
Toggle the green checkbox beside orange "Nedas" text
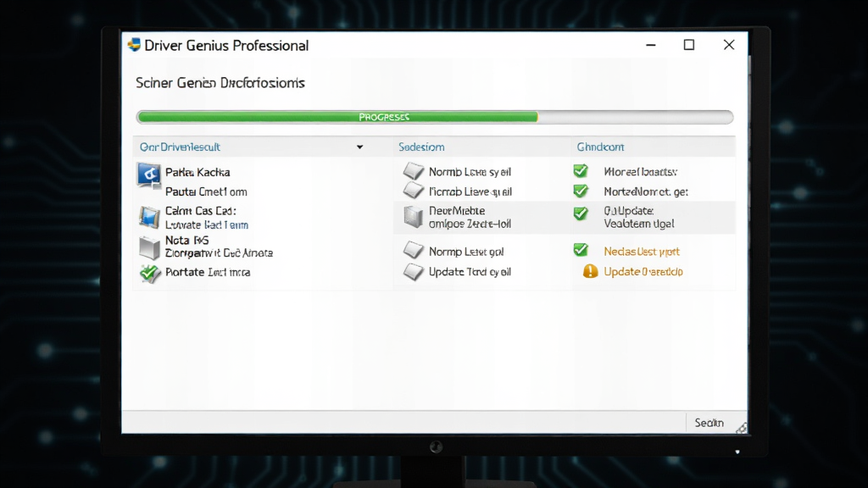click(x=581, y=250)
